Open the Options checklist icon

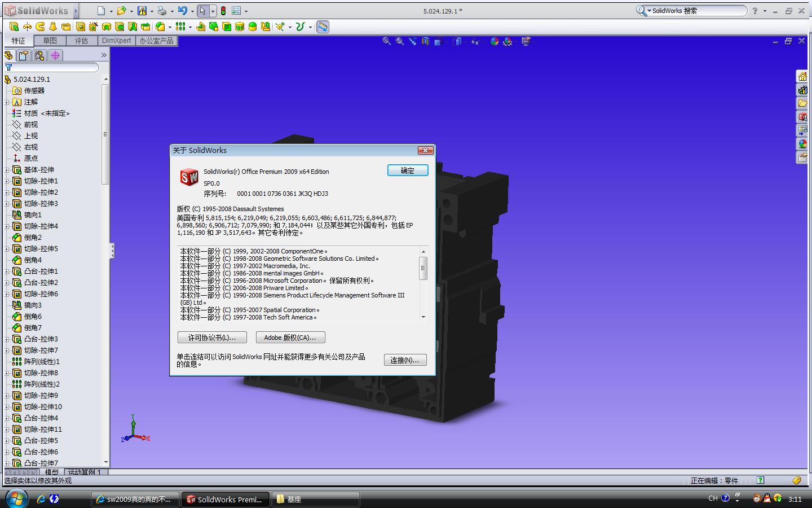click(x=236, y=11)
